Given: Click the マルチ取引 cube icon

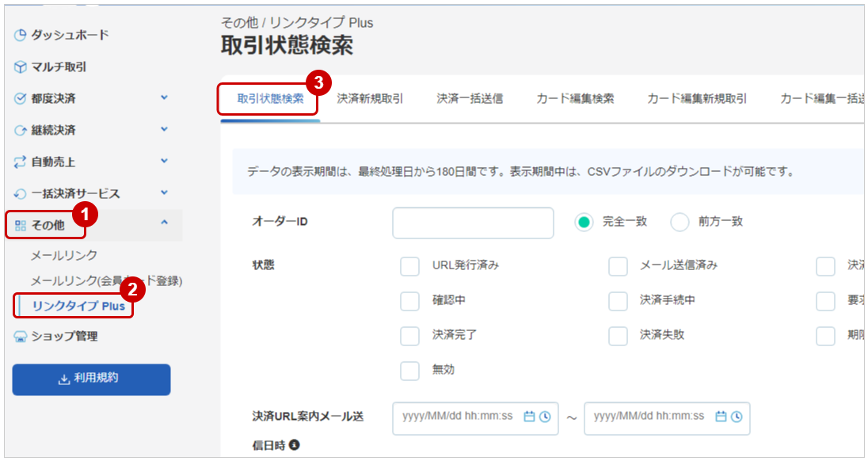Looking at the screenshot, I should click(20, 67).
